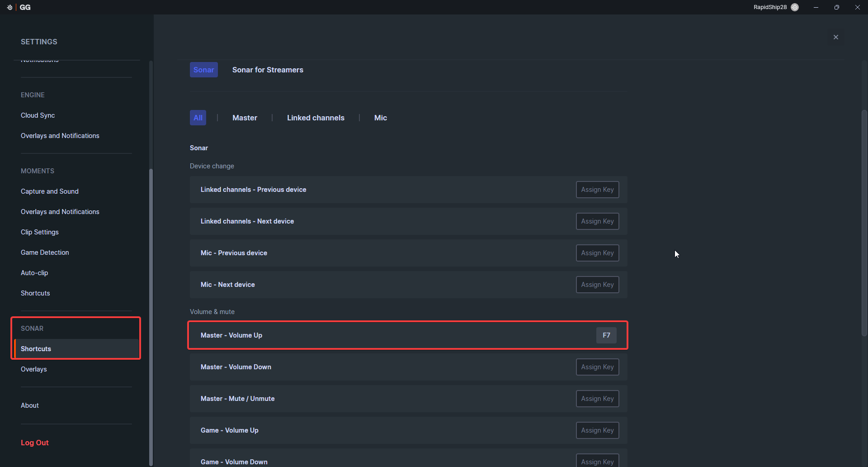Switch to Sonar for Streamers tab

tap(268, 70)
